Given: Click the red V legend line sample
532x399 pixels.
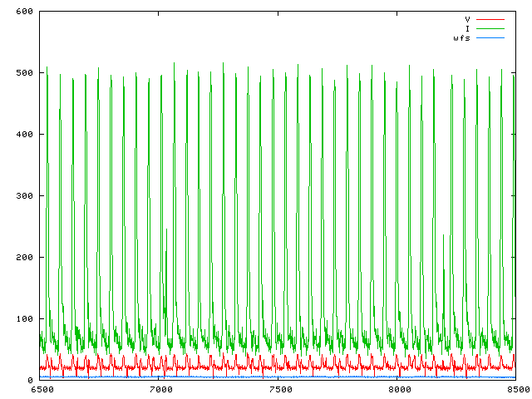Looking at the screenshot, I should (x=490, y=18).
